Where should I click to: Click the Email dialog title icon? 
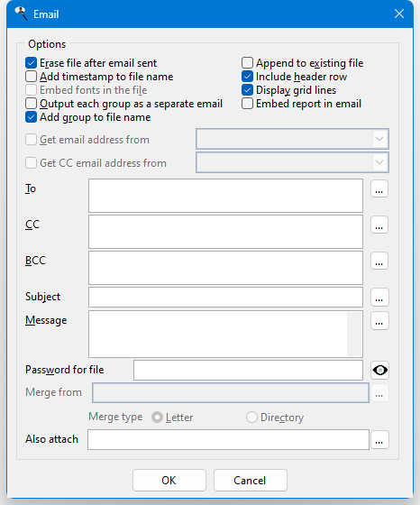point(22,14)
